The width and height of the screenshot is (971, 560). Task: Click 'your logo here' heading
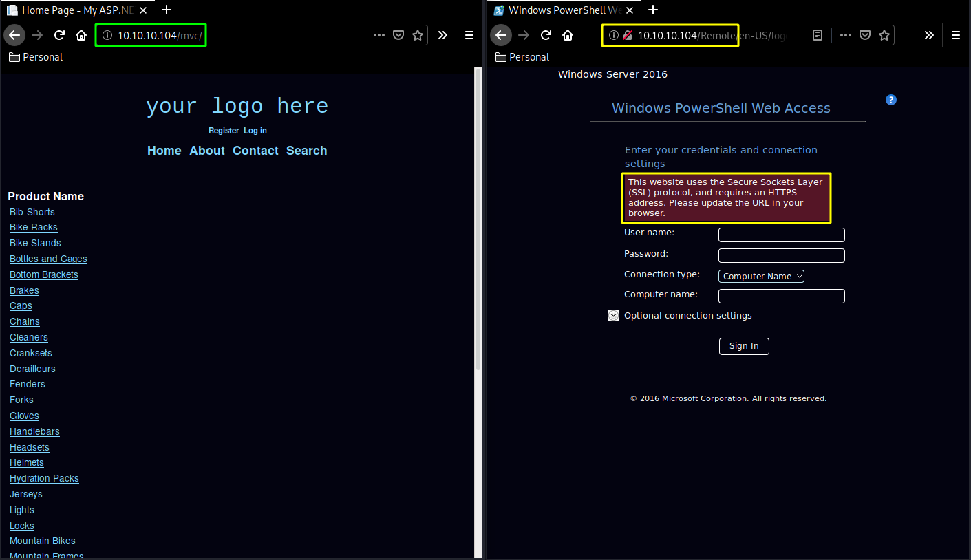point(237,106)
